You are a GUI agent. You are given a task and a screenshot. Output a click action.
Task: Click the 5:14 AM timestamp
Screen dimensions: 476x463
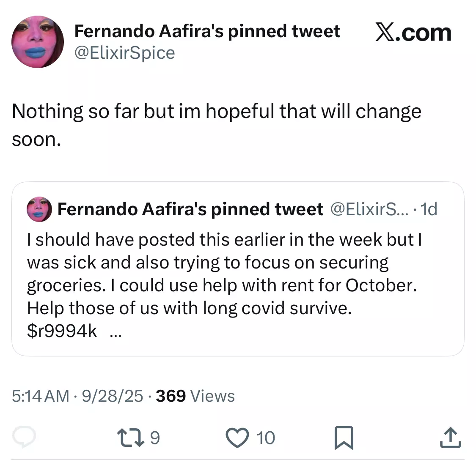(x=40, y=396)
